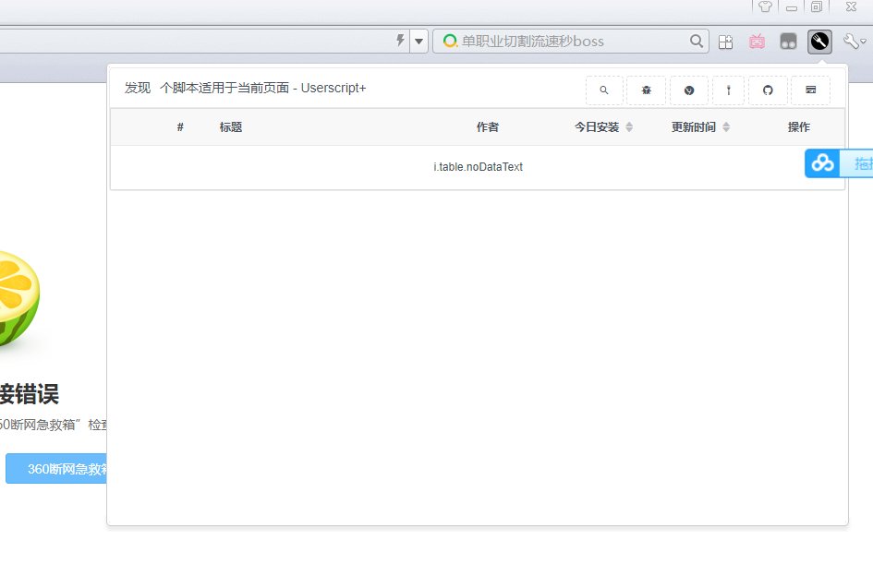Click the Chrome web store icon in popup
The height and width of the screenshot is (588, 873).
689,90
